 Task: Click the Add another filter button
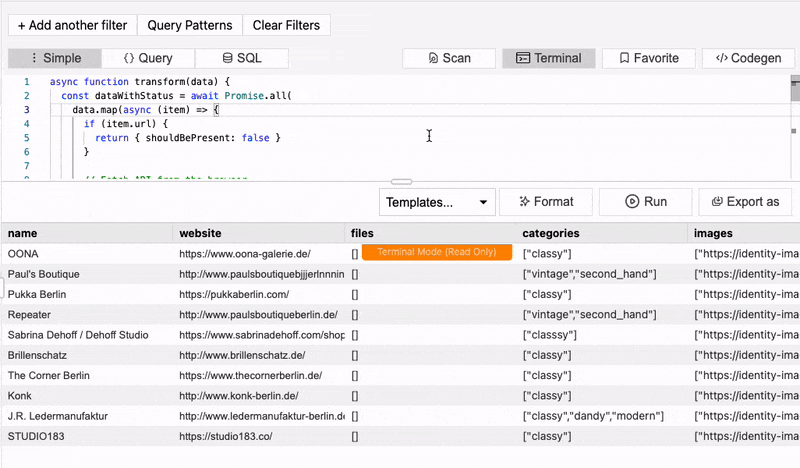[x=72, y=25]
